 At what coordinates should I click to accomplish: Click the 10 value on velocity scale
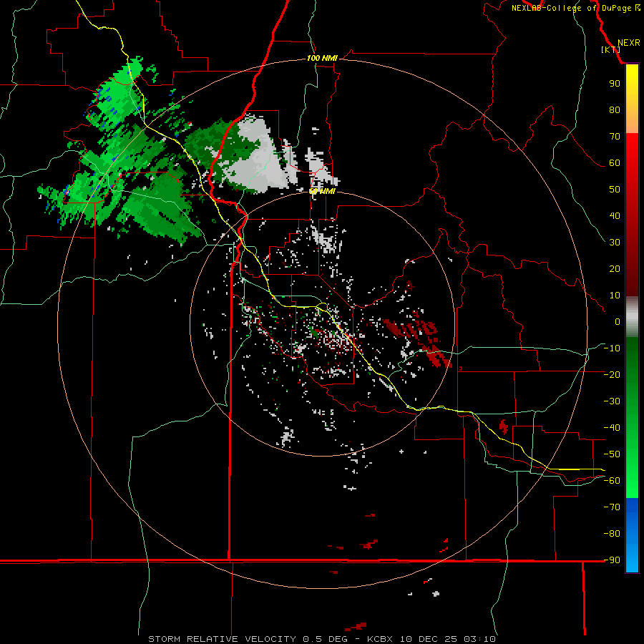pyautogui.click(x=615, y=296)
